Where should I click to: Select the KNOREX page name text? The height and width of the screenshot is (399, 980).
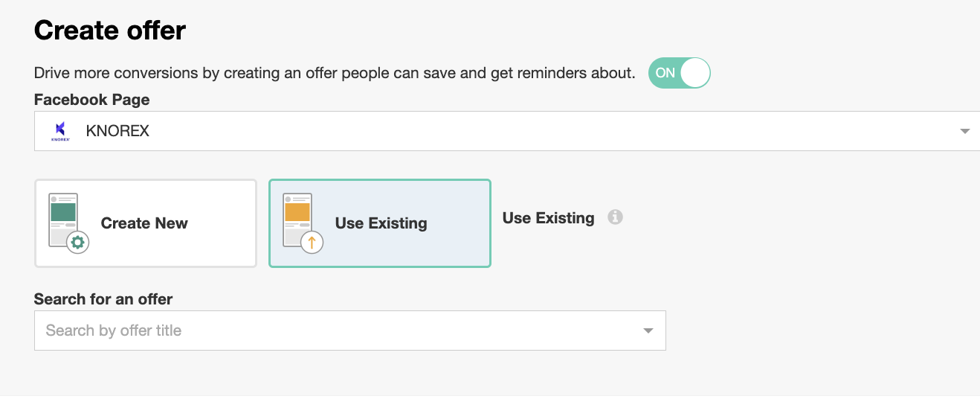tap(117, 131)
